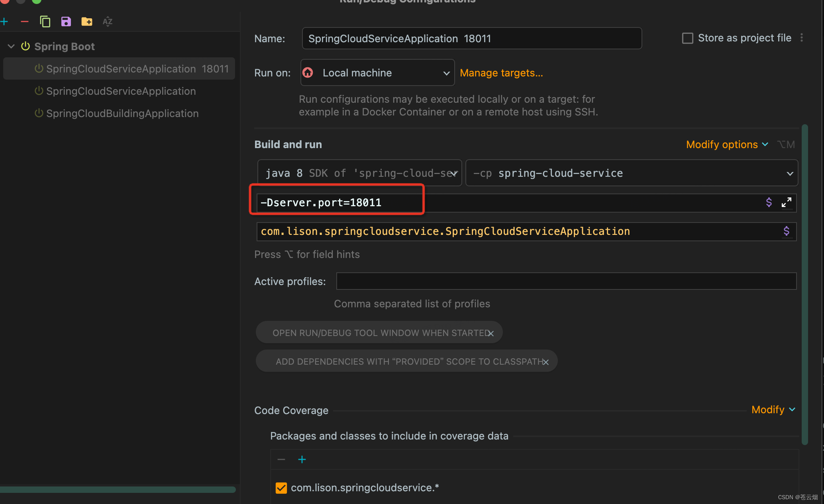This screenshot has width=824, height=504.
Task: Click the Add New Configuration plus icon
Action: point(4,21)
